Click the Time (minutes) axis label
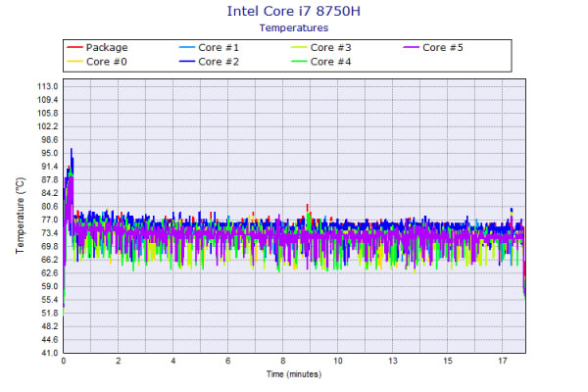 click(x=294, y=374)
